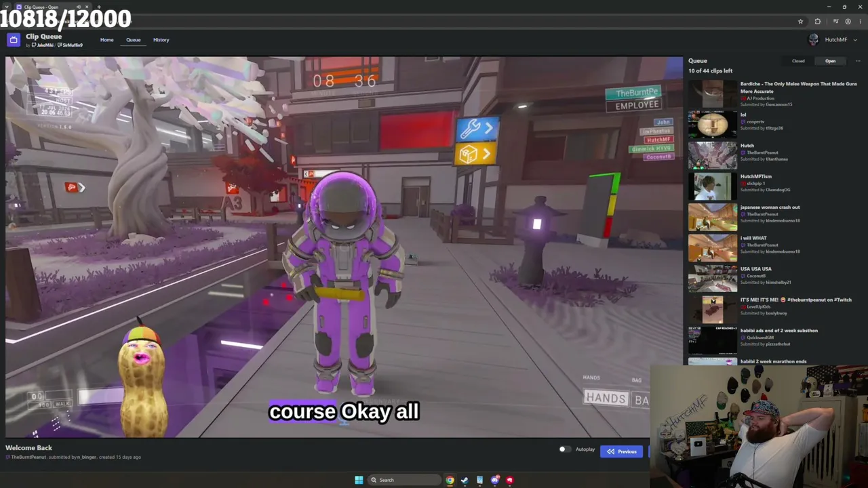This screenshot has width=868, height=488.
Task: Click the Clip Queue logo icon
Action: click(x=14, y=40)
